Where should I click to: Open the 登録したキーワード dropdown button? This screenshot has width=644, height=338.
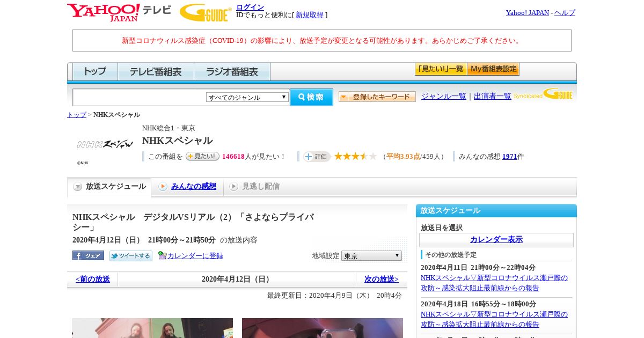point(377,97)
